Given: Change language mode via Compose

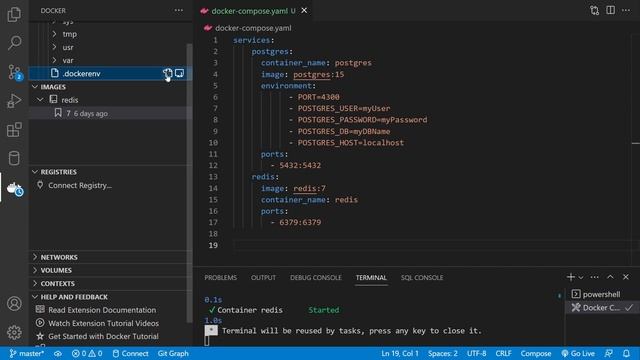Looking at the screenshot, I should click(x=536, y=353).
